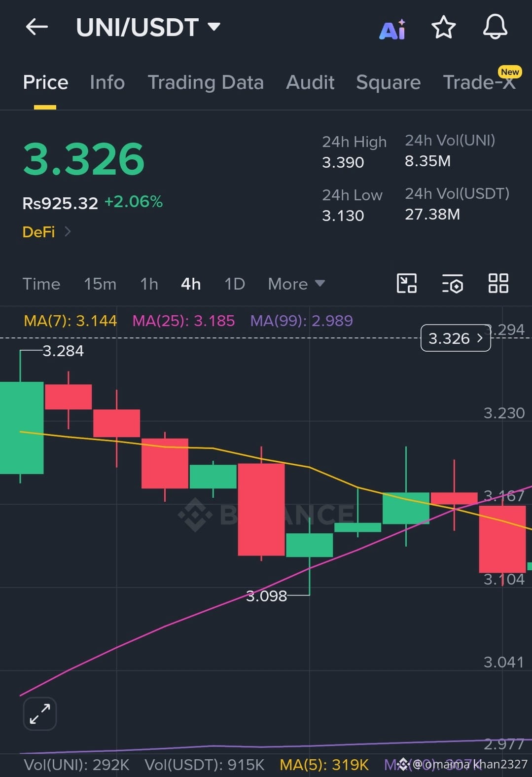Switch to the Price tab

(x=45, y=82)
